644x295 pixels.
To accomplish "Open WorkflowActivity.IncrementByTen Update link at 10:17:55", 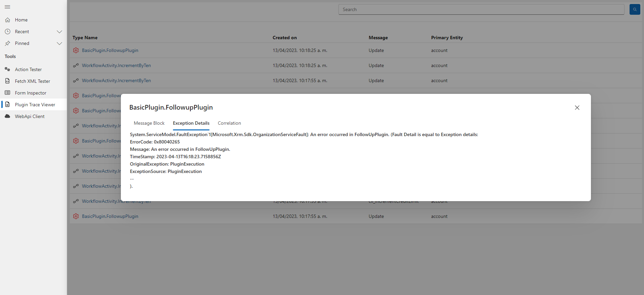I will tap(116, 80).
